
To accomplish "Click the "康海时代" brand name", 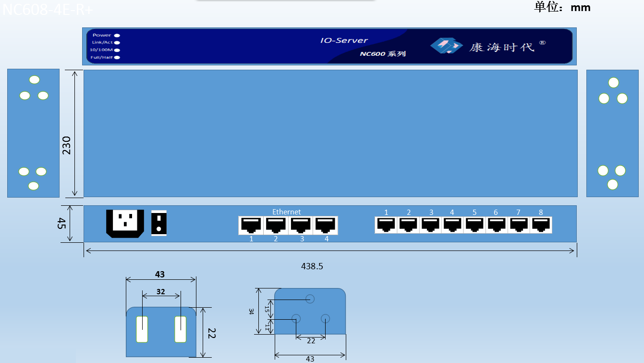I will 501,47.
